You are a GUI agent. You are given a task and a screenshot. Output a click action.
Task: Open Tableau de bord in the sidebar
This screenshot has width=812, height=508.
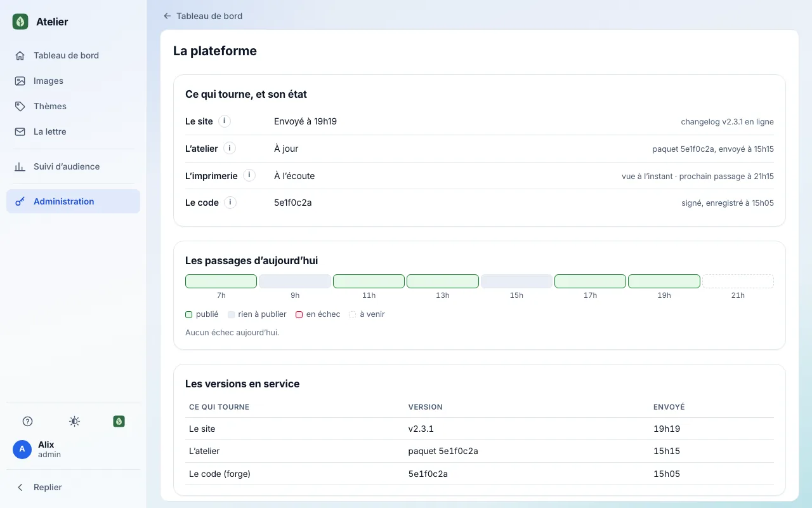click(73, 55)
